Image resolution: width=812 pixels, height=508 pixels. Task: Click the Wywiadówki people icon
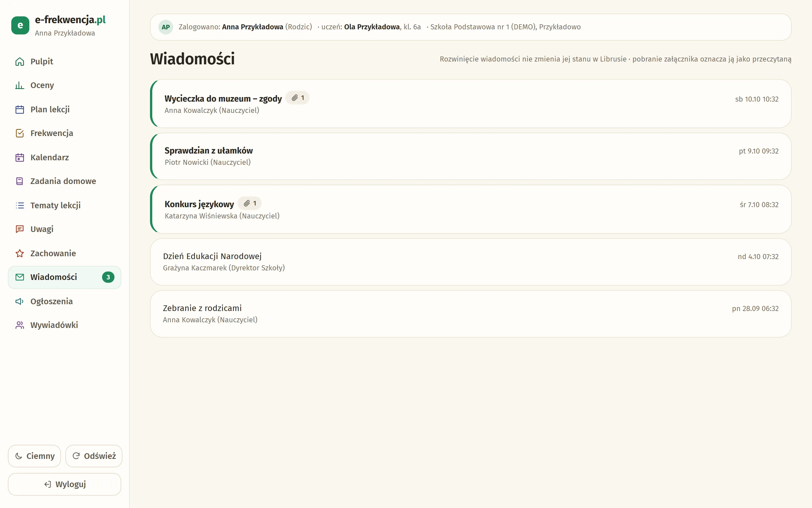tap(20, 325)
